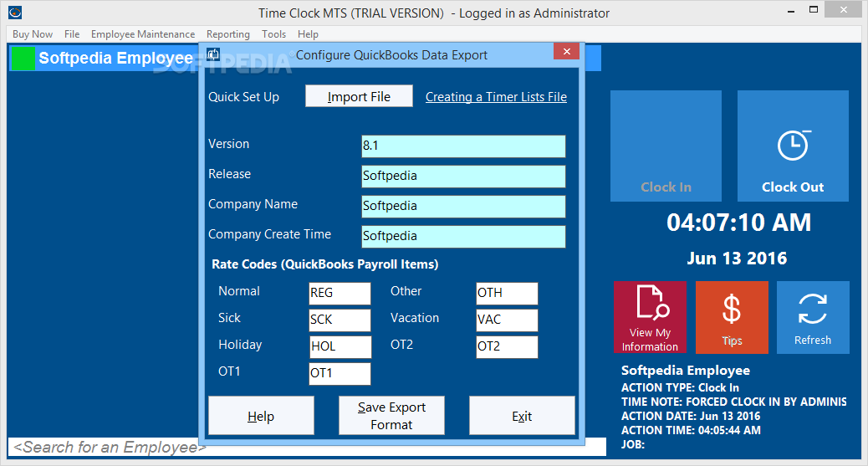Click the Time Clock MTS app icon in title bar
The width and height of the screenshot is (868, 466).
coord(15,13)
